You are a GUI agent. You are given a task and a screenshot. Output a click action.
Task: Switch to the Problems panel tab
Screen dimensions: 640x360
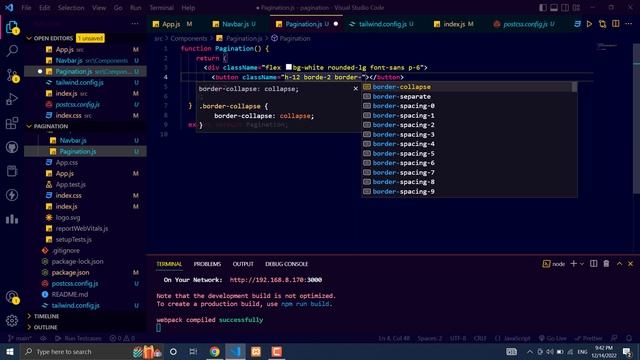point(207,264)
